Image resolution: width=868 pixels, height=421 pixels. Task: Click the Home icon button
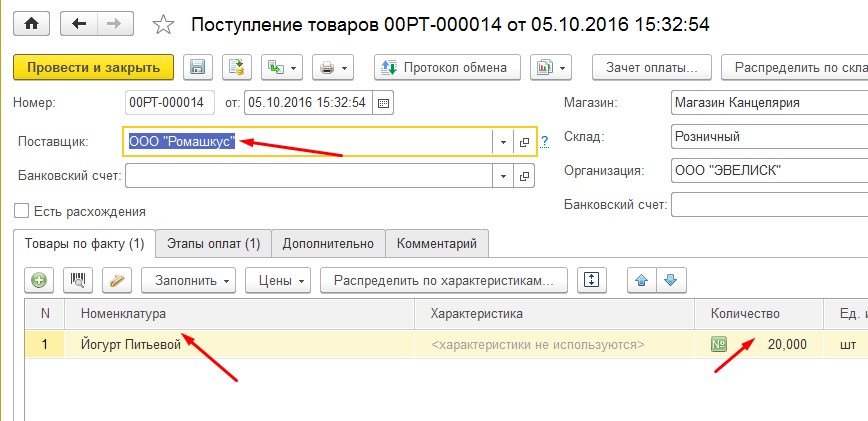[31, 24]
